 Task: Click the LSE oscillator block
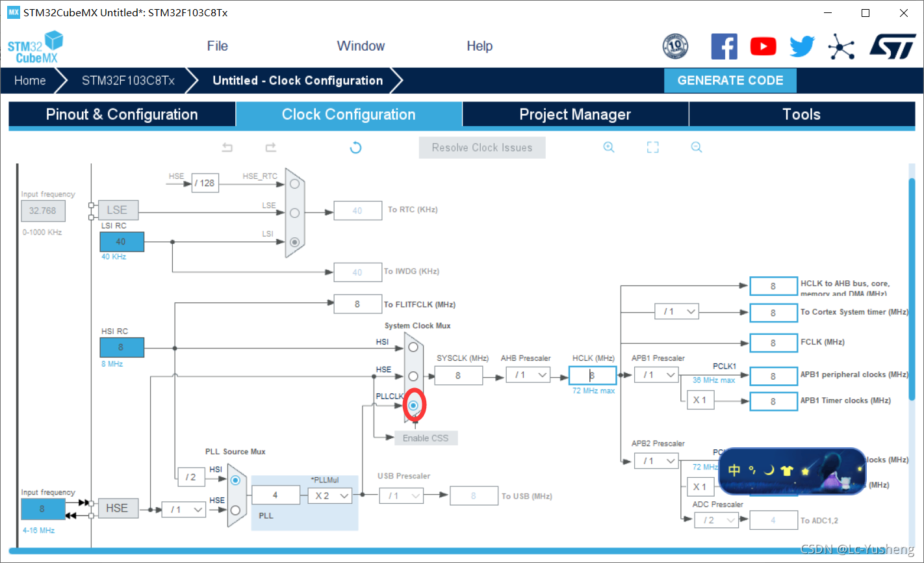click(x=118, y=210)
